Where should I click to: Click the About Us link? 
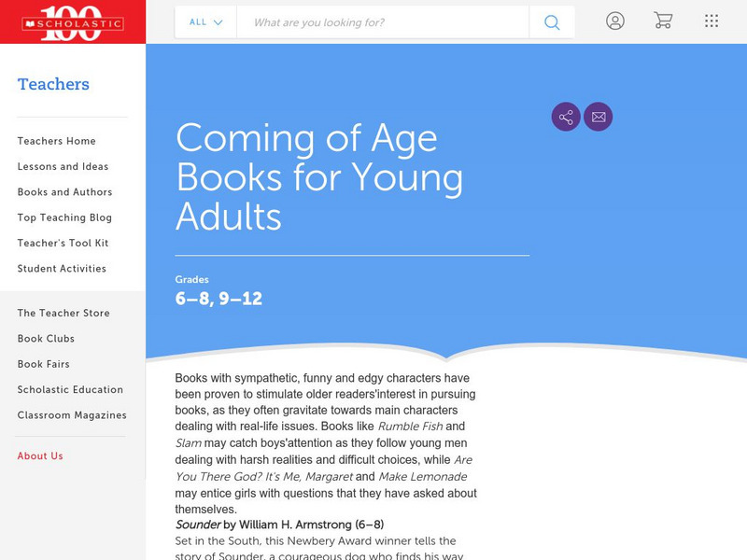pyautogui.click(x=40, y=456)
